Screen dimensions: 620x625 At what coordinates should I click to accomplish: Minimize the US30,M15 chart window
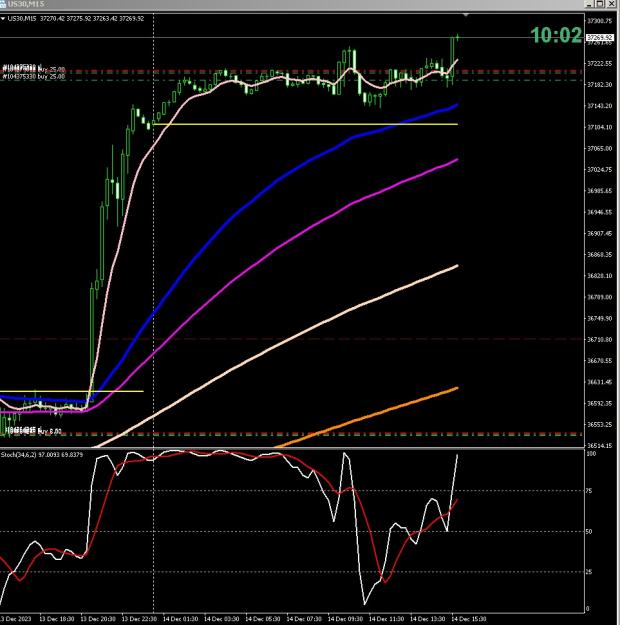tap(589, 4)
